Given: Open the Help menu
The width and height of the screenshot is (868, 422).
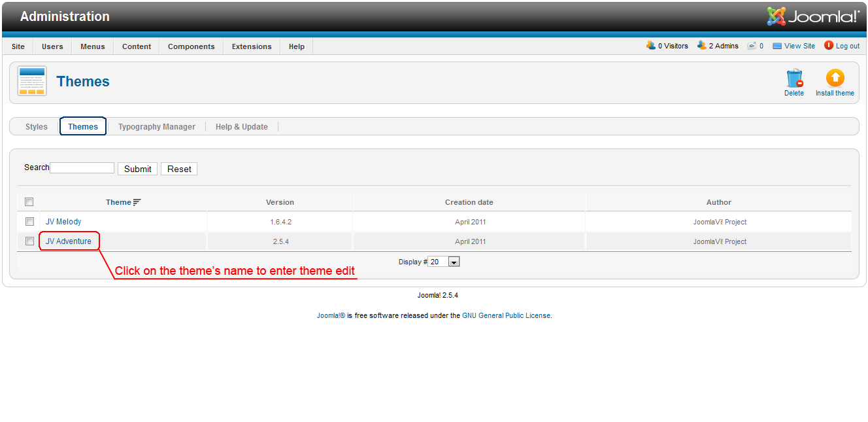Looking at the screenshot, I should click(x=297, y=46).
